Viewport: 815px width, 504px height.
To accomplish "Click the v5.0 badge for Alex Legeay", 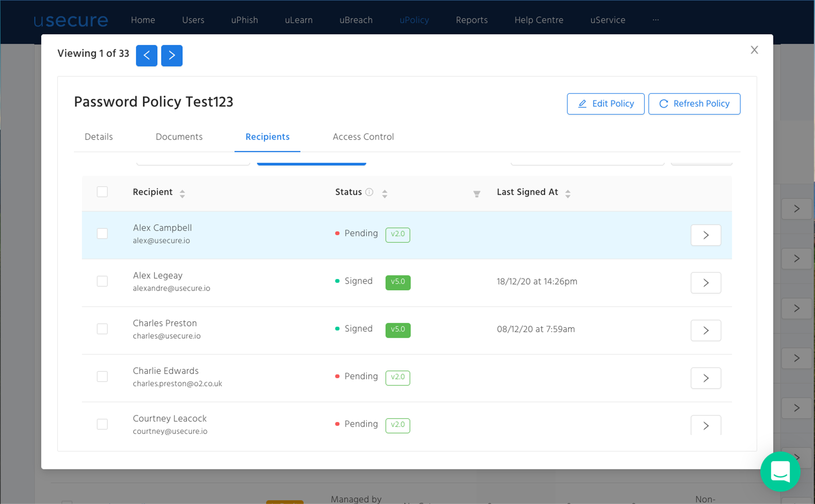I will 398,282.
